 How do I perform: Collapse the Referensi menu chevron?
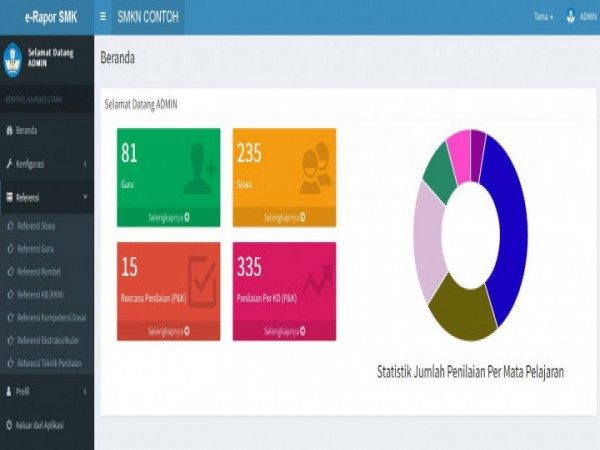point(85,197)
